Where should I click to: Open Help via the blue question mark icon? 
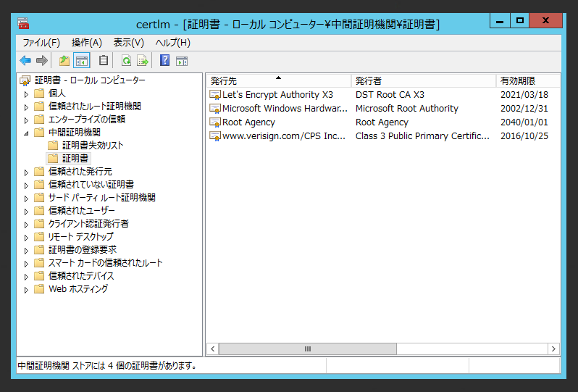coord(164,60)
